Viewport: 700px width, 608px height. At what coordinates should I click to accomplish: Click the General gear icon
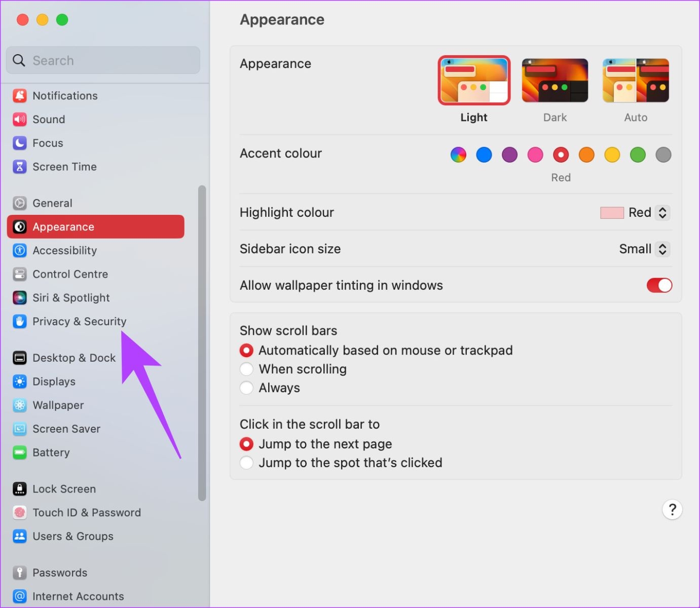coord(20,203)
